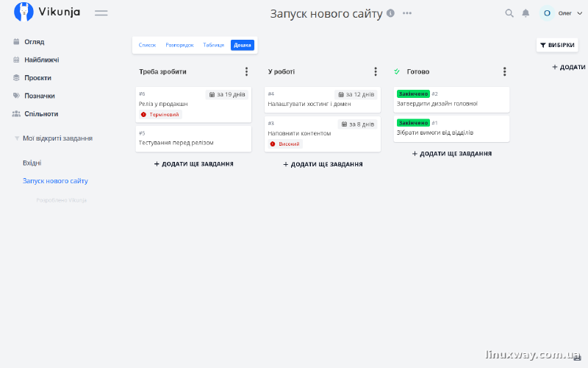
Task: Switch to Розпорядок view tab
Action: click(179, 45)
